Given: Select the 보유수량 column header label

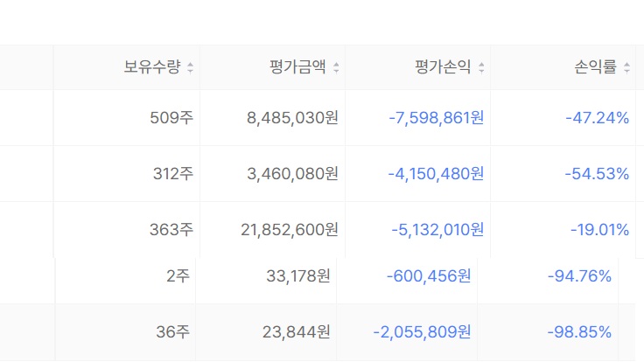Looking at the screenshot, I should coord(152,67).
